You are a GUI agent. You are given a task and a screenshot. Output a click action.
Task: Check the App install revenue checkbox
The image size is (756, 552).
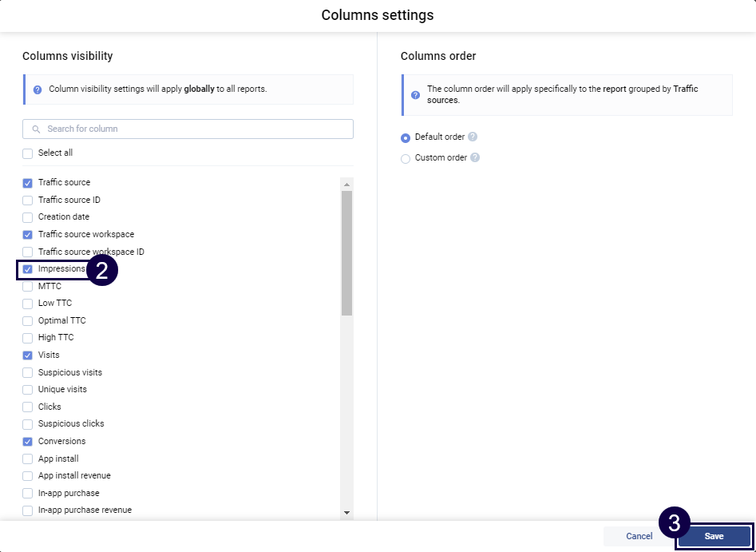point(28,476)
